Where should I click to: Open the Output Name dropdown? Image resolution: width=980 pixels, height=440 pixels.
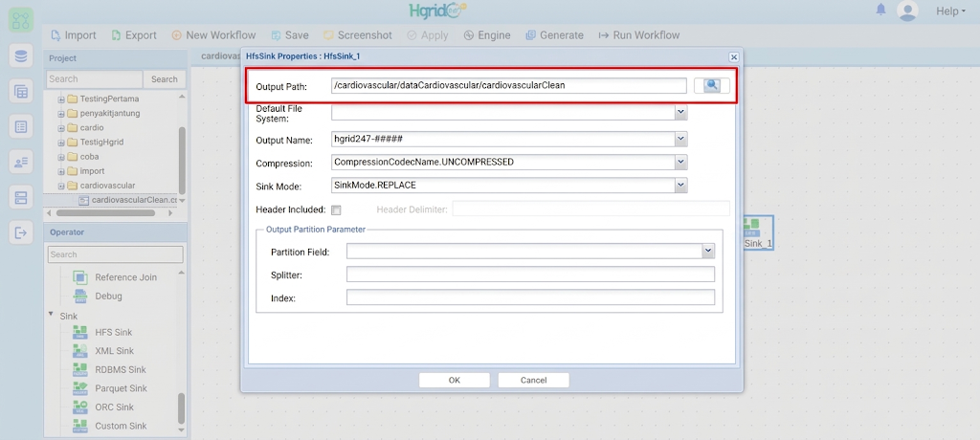click(x=680, y=139)
